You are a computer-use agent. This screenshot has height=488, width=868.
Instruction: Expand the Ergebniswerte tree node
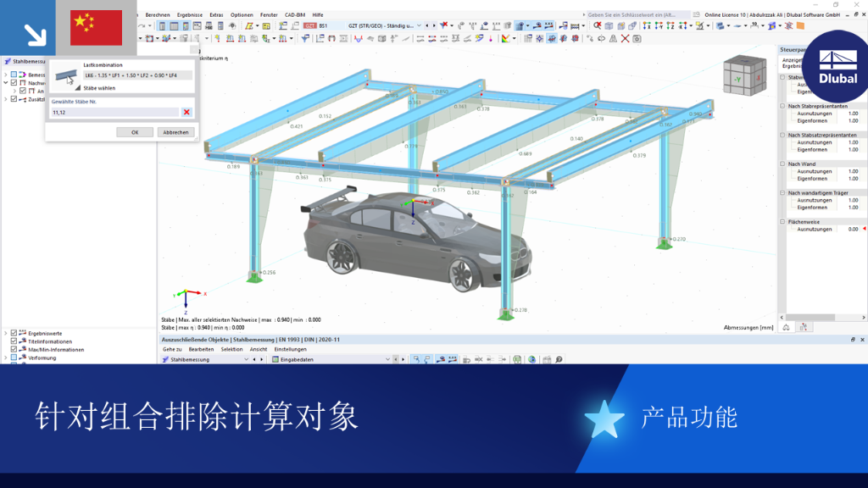click(6, 333)
